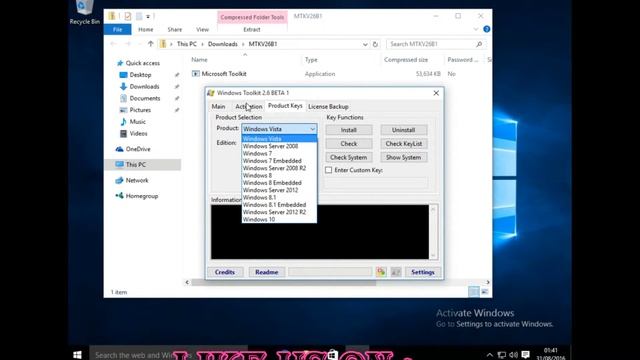
Task: Open the Homegroup icon in sidebar
Action: point(119,196)
